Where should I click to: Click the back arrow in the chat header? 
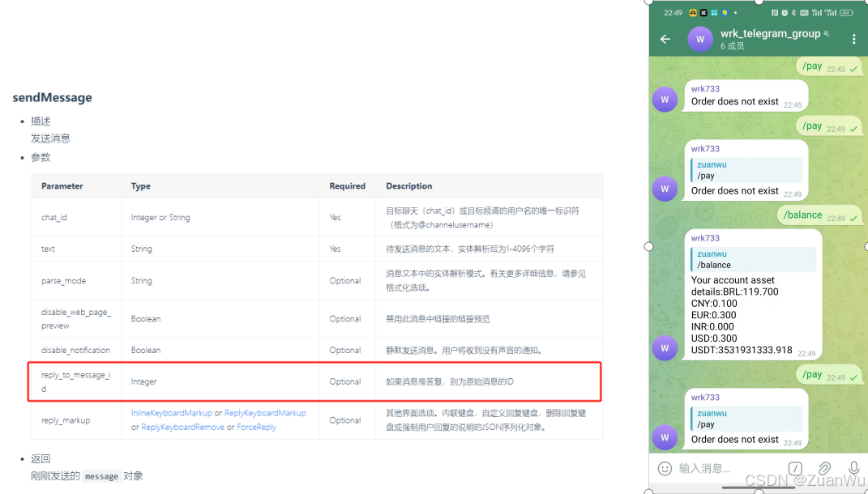click(x=665, y=39)
